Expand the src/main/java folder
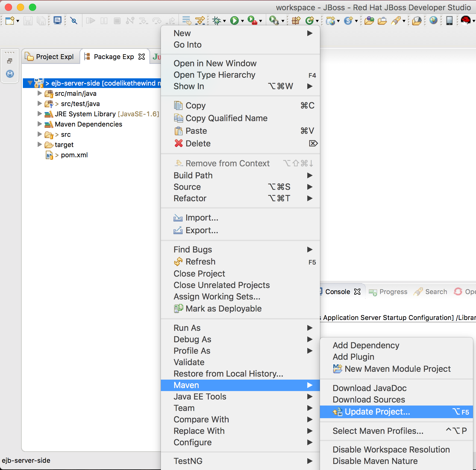476x470 pixels. click(39, 93)
